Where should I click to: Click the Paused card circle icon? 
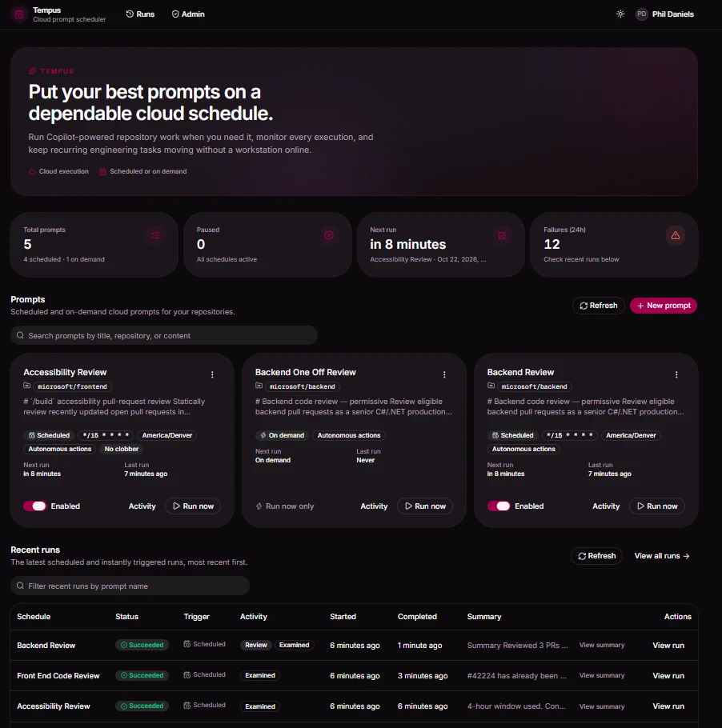[329, 235]
